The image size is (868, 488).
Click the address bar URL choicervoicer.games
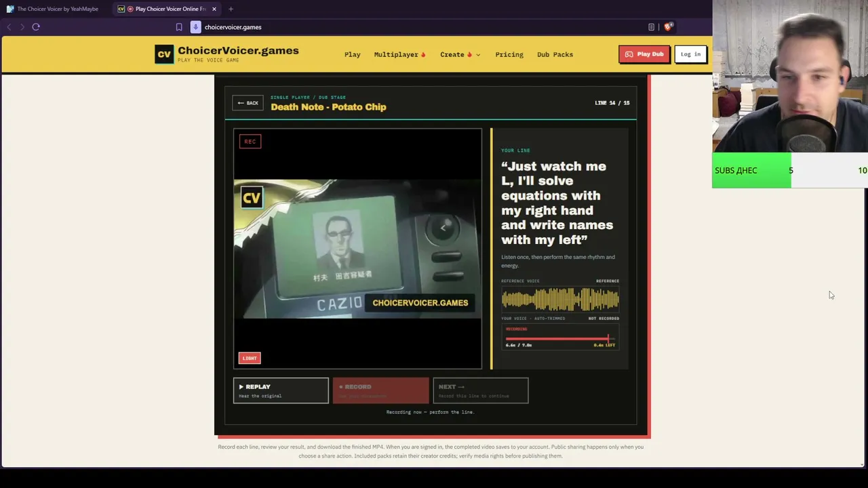click(233, 27)
